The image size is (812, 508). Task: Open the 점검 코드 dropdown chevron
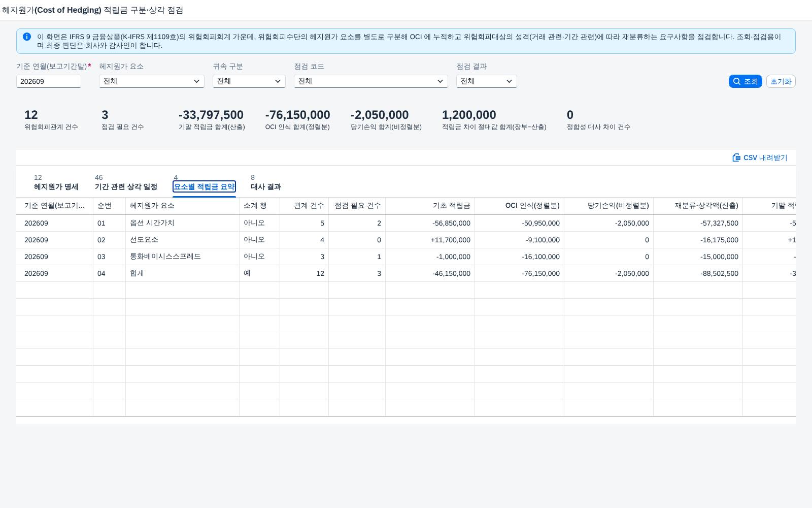point(441,81)
